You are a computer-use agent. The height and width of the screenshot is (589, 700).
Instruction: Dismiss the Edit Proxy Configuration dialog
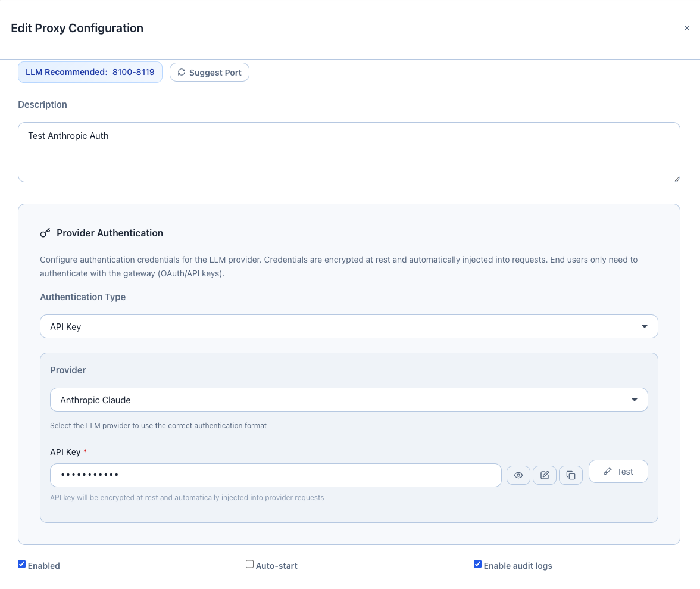click(x=687, y=28)
